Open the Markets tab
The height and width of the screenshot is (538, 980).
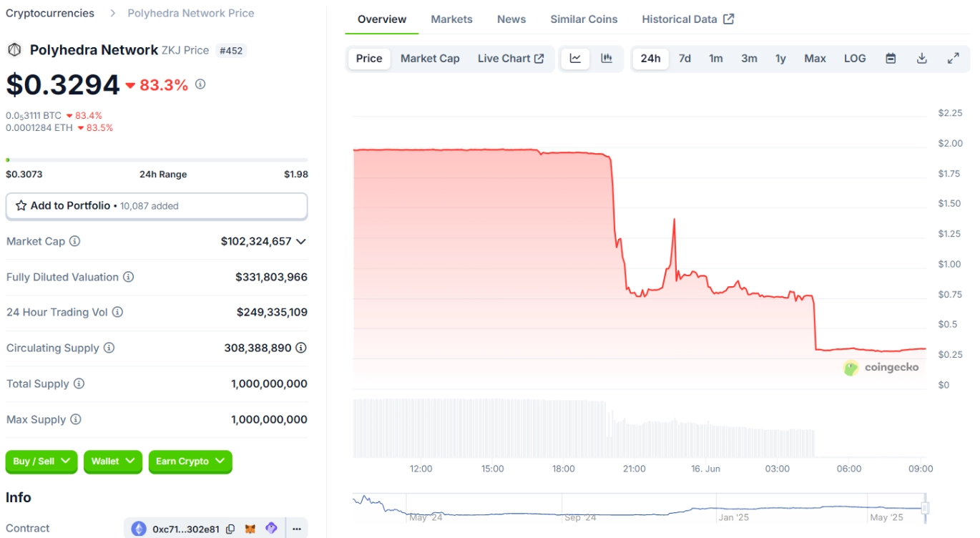pos(451,19)
